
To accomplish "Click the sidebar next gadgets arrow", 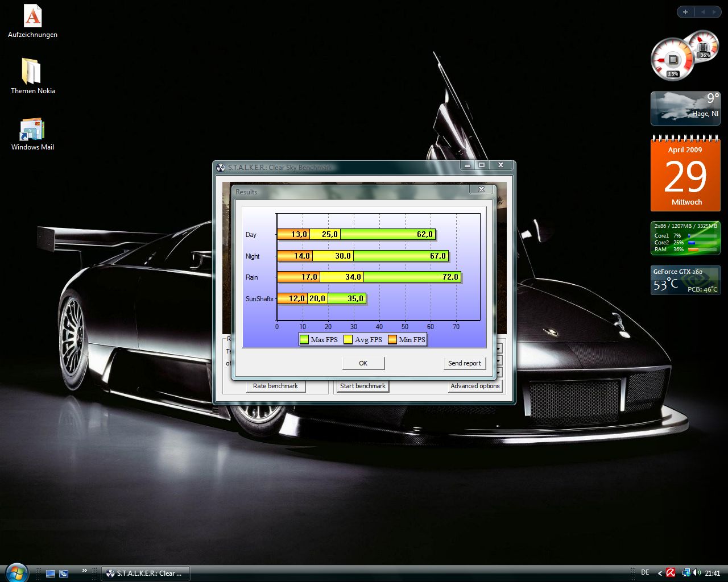I will point(715,12).
